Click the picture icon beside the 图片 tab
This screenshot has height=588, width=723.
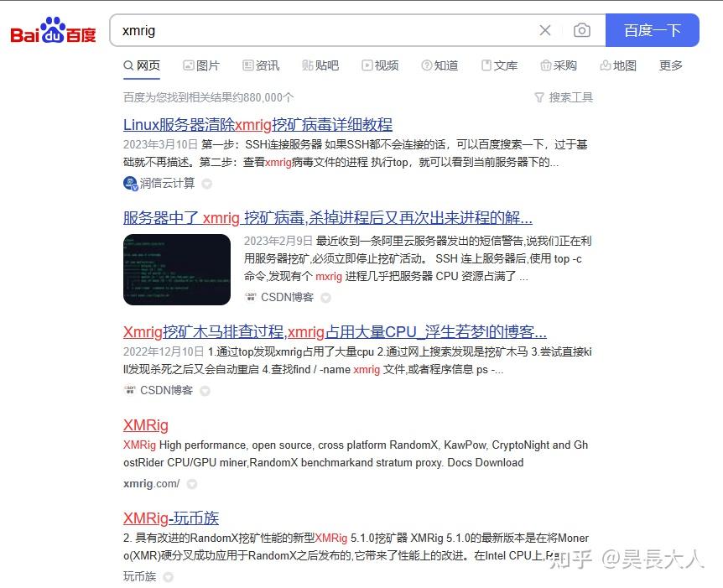tap(188, 65)
